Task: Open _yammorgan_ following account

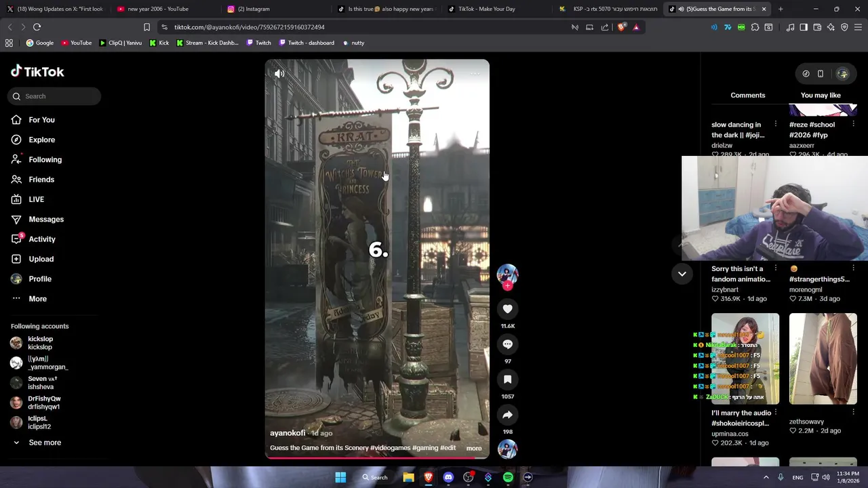Action: point(47,363)
